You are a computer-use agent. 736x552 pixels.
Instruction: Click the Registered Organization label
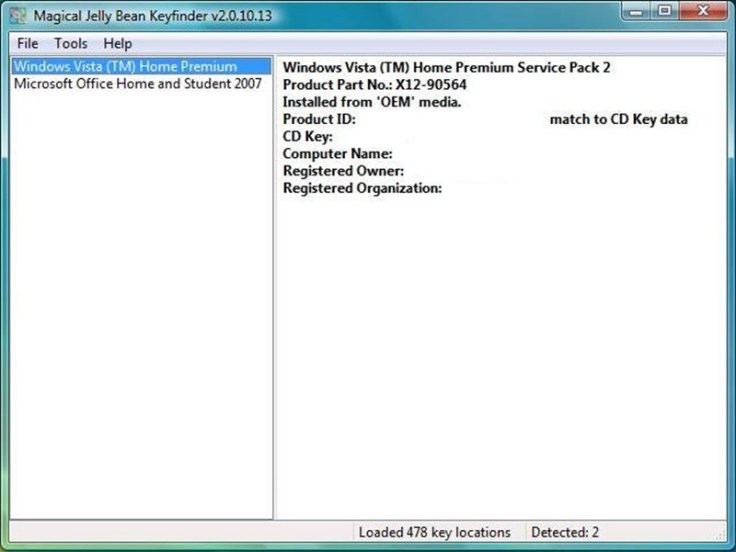(362, 188)
